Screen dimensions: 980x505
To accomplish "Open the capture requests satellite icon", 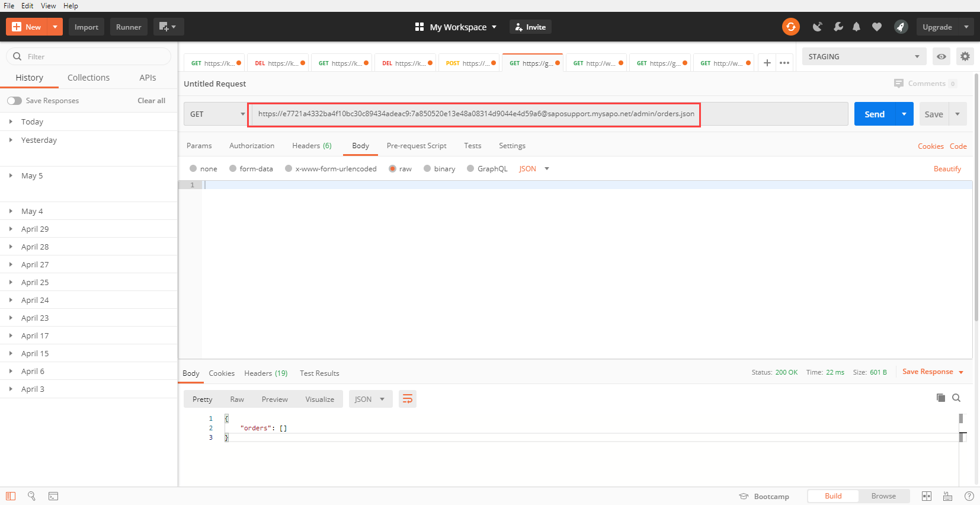I will point(818,27).
